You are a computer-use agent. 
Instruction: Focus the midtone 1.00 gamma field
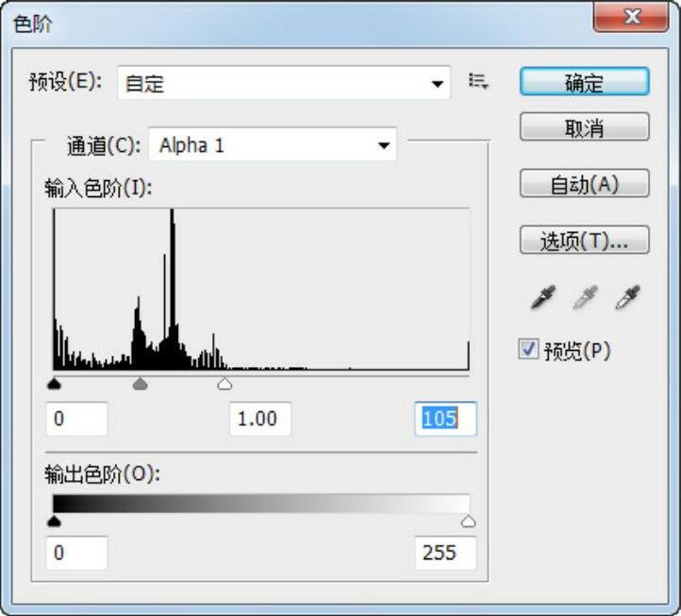pyautogui.click(x=260, y=418)
